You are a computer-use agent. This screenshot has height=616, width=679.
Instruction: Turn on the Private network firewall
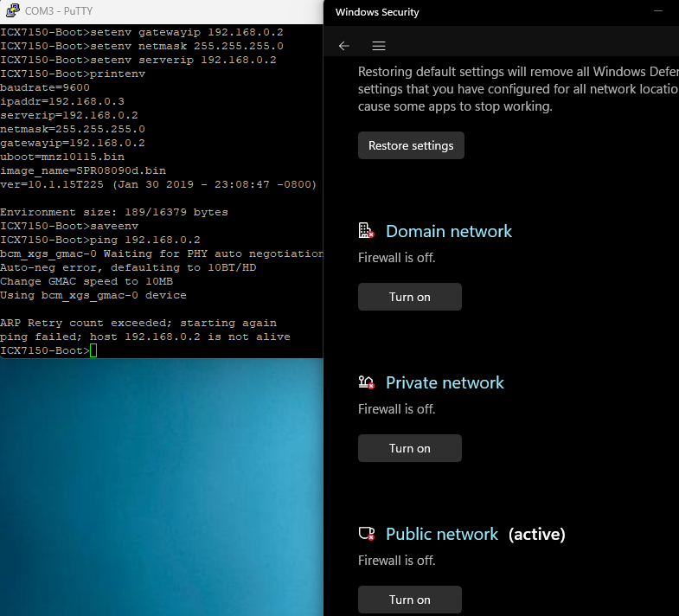pyautogui.click(x=409, y=448)
